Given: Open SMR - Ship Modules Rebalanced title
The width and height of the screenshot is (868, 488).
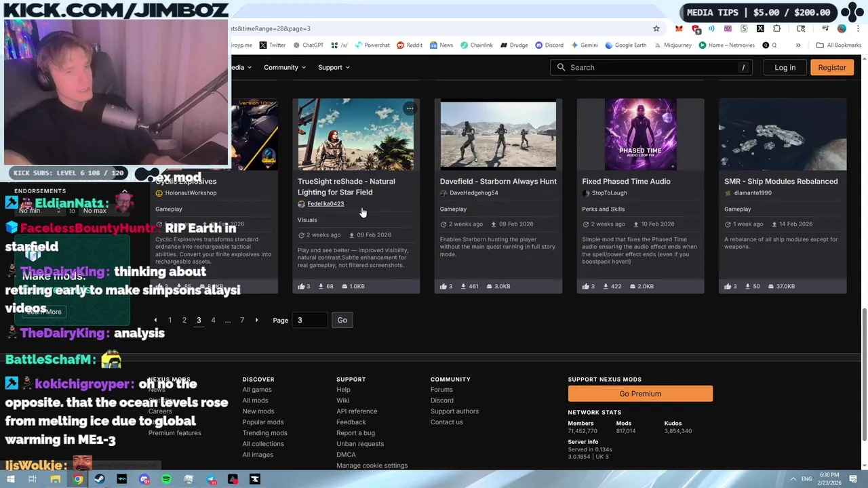Looking at the screenshot, I should [781, 181].
